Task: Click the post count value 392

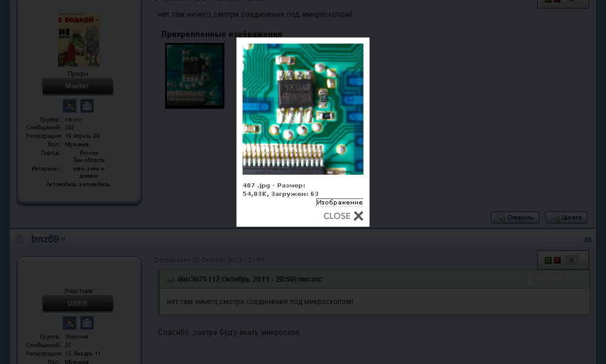Action: 70,128
